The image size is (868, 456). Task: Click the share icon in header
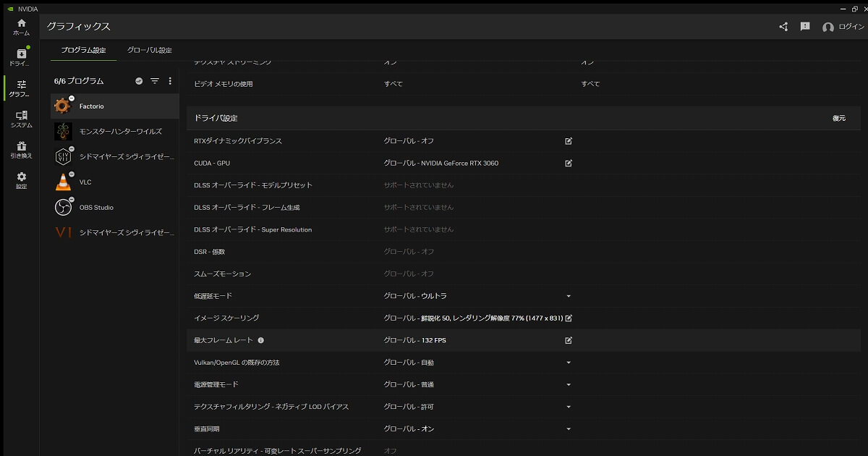[x=783, y=27]
